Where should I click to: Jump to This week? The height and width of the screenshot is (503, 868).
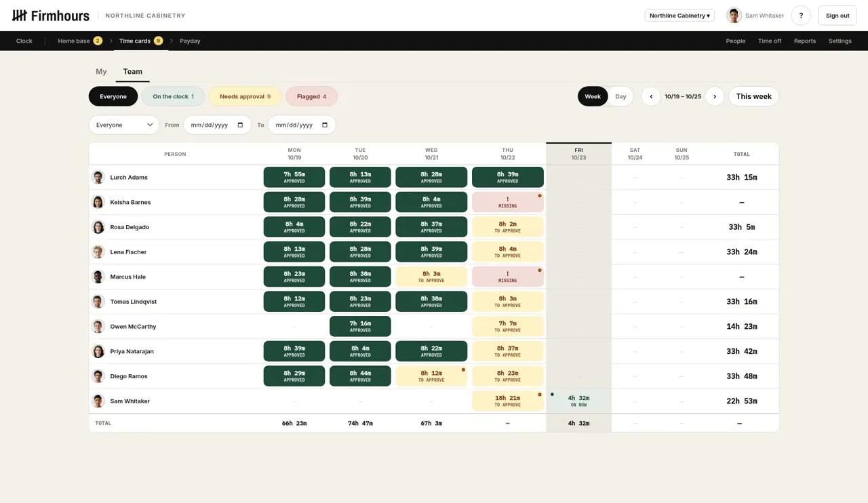pos(754,96)
